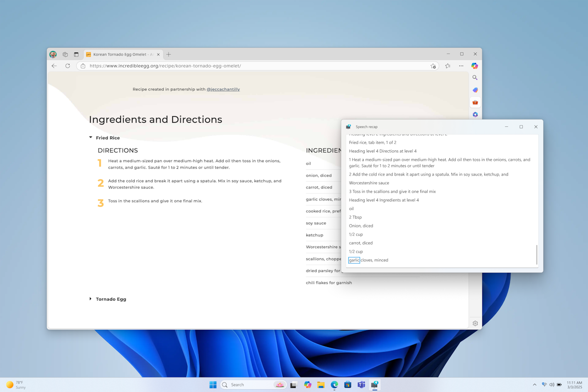
Task: Open Task View from the taskbar
Action: 293,385
